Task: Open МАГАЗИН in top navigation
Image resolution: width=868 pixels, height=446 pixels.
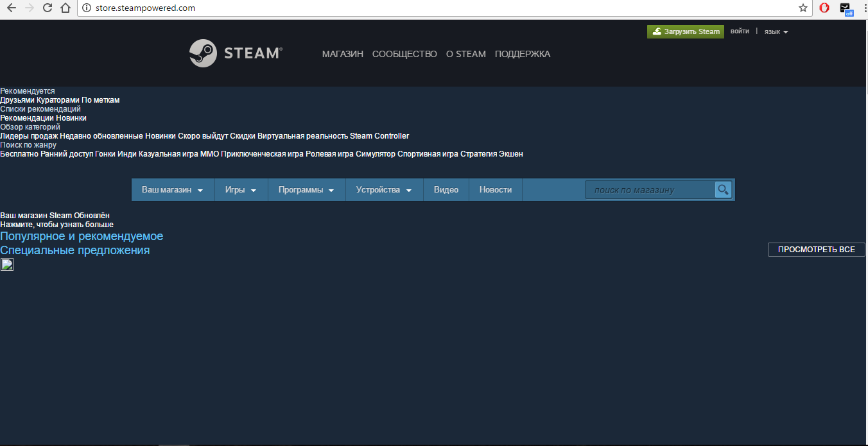Action: [x=343, y=54]
